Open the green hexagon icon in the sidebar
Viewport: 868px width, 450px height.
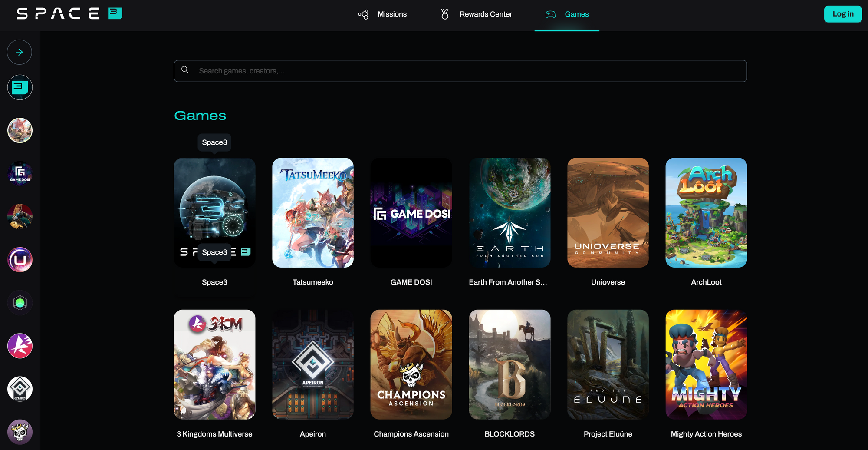20,303
